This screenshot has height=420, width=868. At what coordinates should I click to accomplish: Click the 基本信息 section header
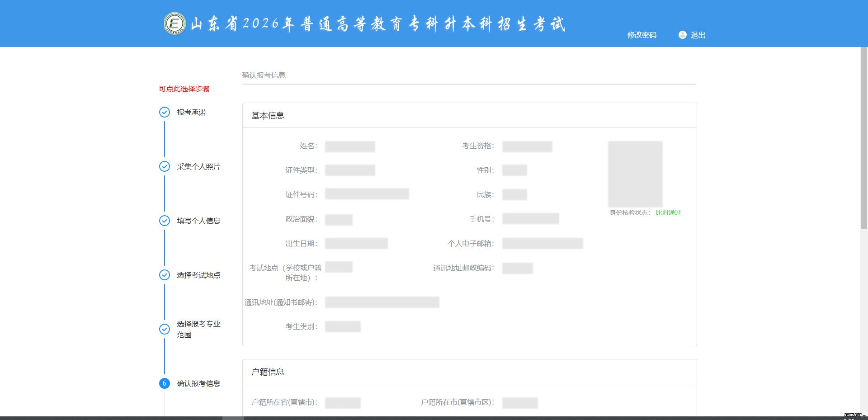pyautogui.click(x=268, y=116)
